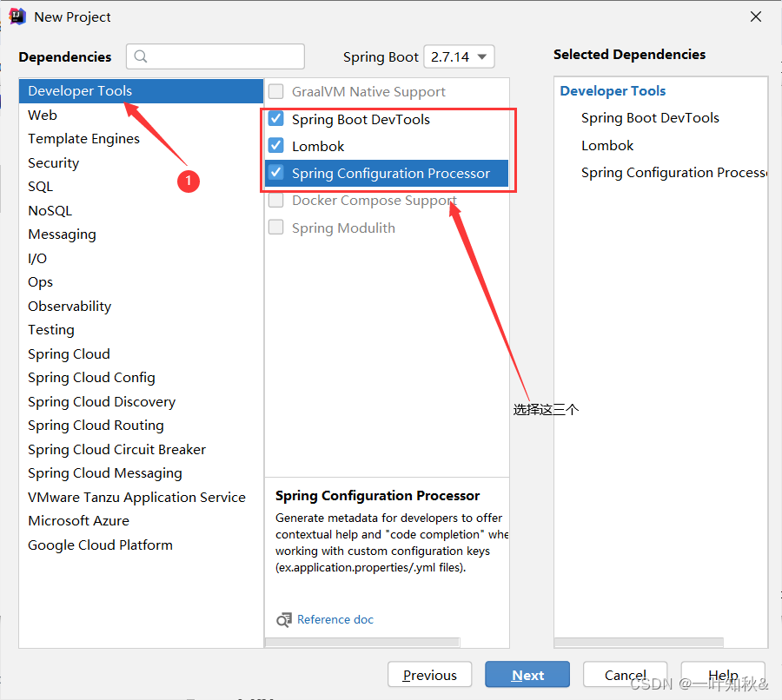
Task: Uncheck the Lombok checkbox
Action: [x=275, y=146]
